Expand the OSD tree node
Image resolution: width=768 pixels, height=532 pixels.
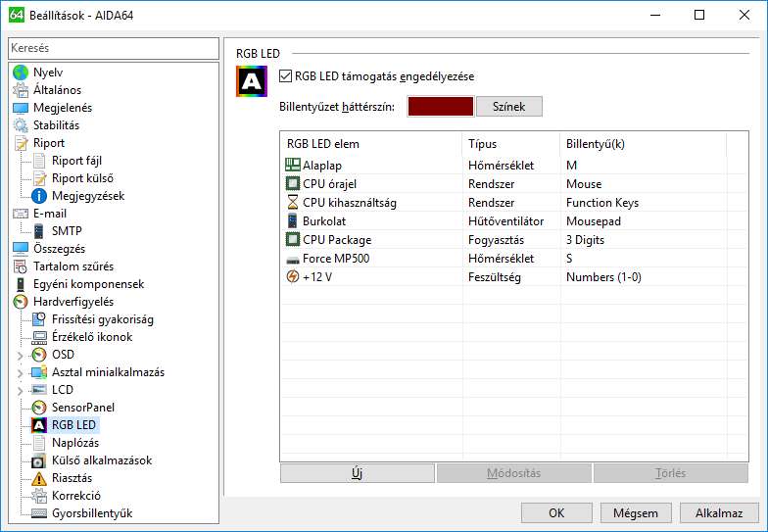coord(21,355)
